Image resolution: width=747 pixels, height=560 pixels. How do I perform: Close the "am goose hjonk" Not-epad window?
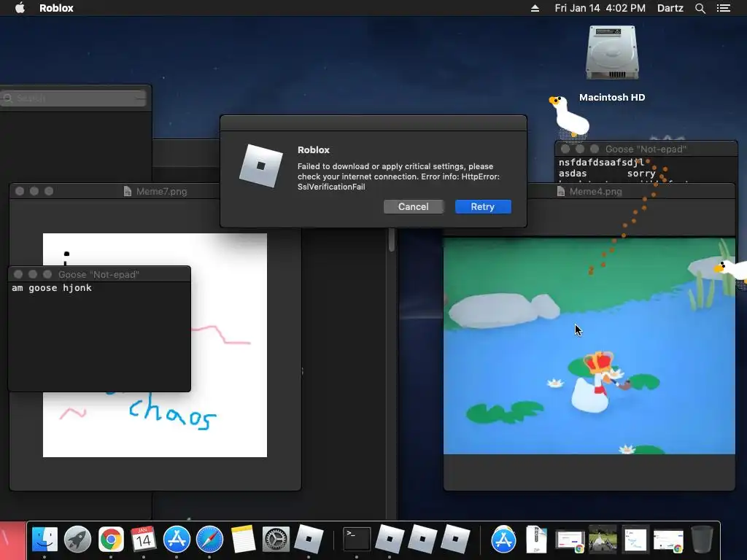18,274
